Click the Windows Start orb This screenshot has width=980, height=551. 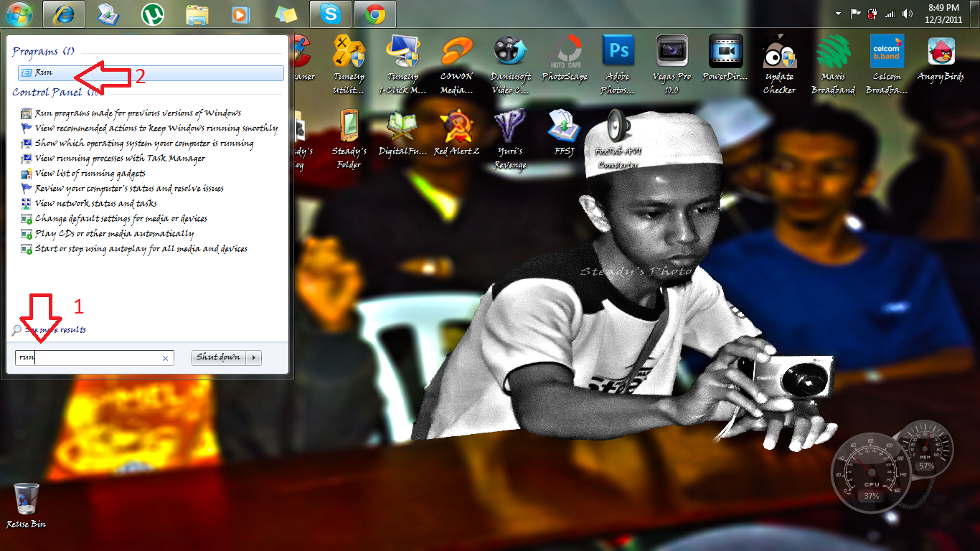[x=19, y=13]
